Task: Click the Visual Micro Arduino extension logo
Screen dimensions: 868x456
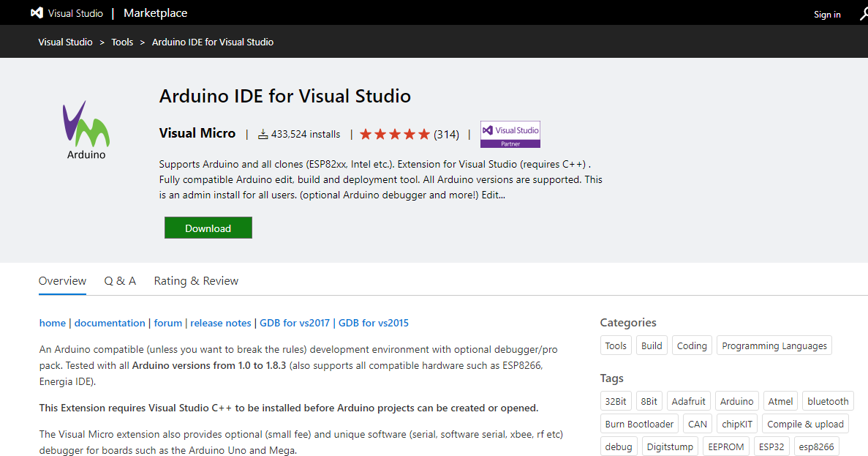Action: pos(86,130)
